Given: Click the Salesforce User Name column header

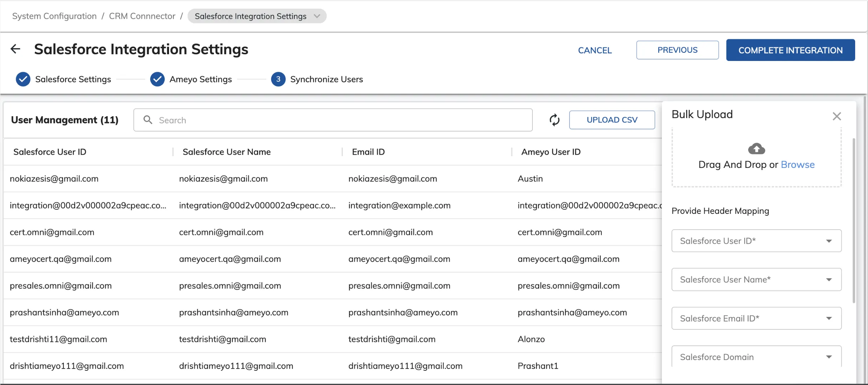Looking at the screenshot, I should pos(227,152).
